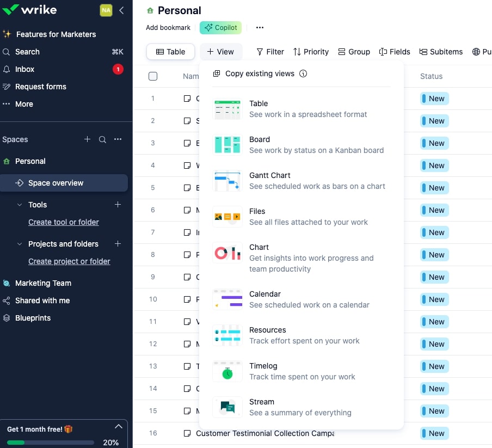
Task: Open the Marketing Team space
Action: (x=43, y=283)
